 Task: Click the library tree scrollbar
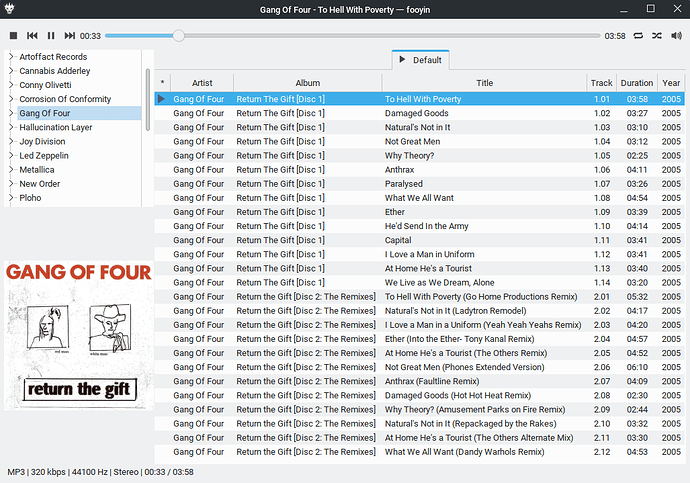(149, 90)
